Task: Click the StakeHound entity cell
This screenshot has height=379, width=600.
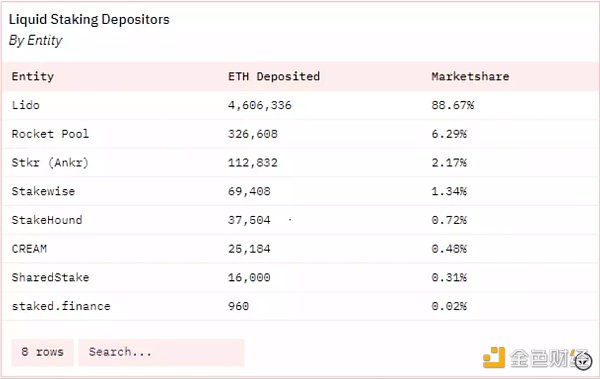Action: 47,220
